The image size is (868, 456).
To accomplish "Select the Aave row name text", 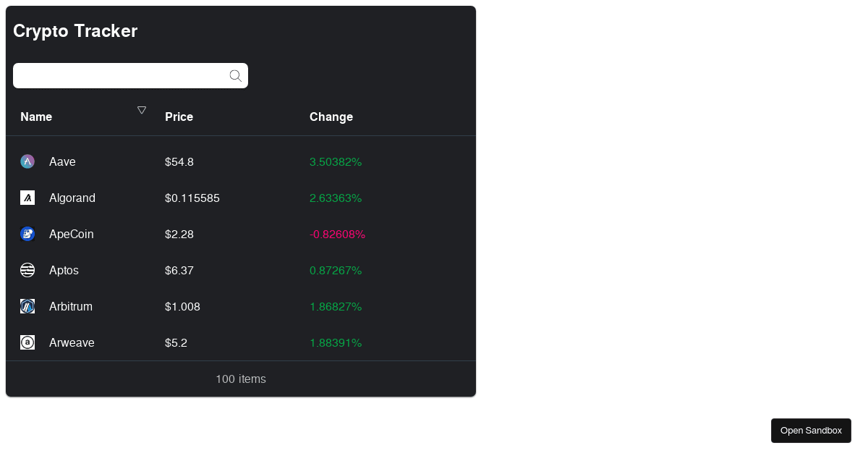I will tap(62, 161).
